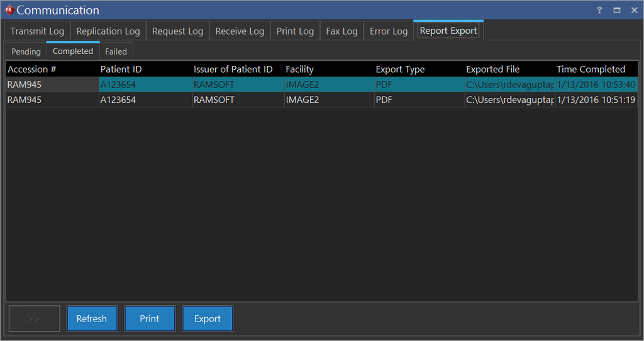Viewport: 644px width, 341px height.
Task: Switch to the Transmit Log tab
Action: [37, 31]
